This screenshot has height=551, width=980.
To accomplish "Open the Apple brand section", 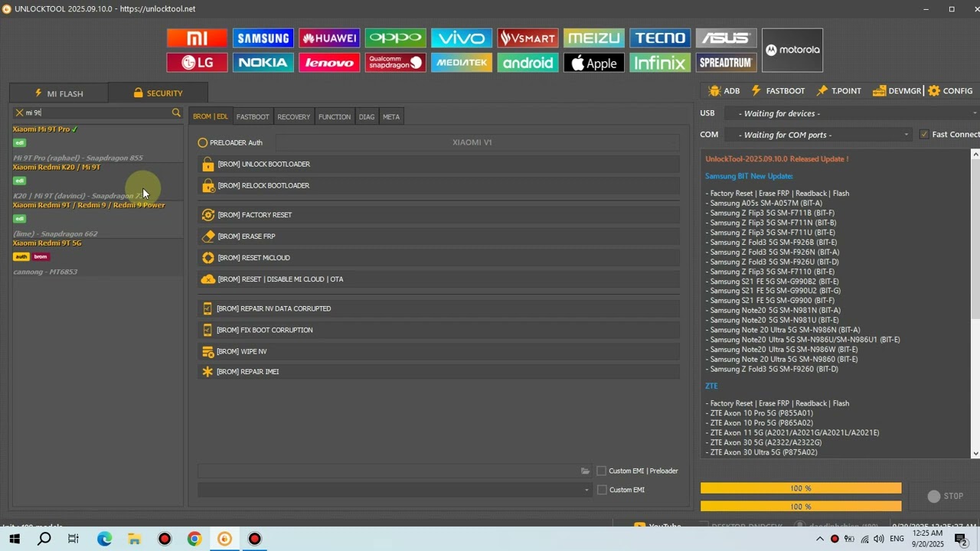I will click(x=594, y=63).
